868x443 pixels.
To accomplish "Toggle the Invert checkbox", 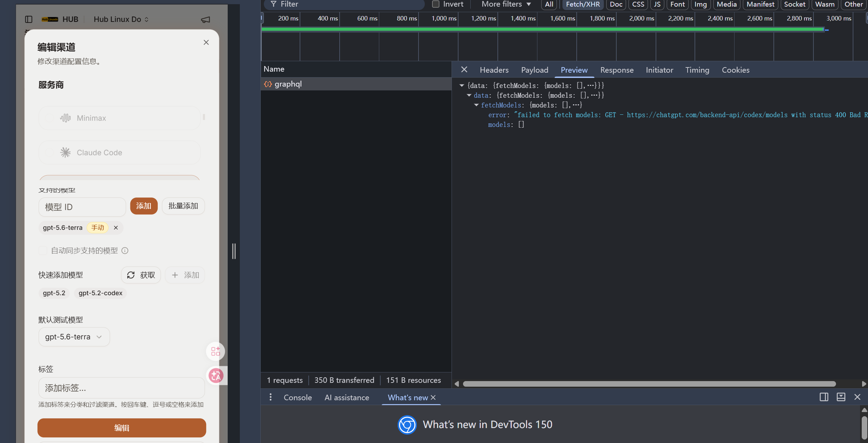I will (x=436, y=4).
